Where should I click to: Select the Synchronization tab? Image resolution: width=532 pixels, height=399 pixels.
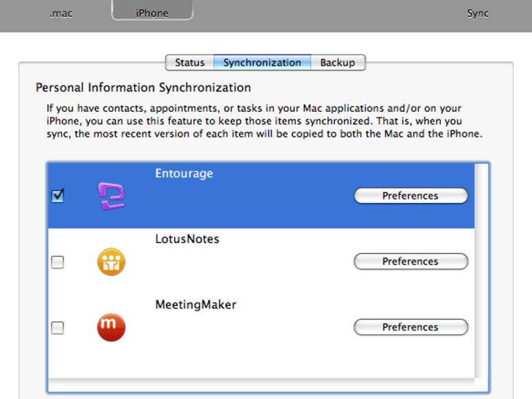coord(263,62)
